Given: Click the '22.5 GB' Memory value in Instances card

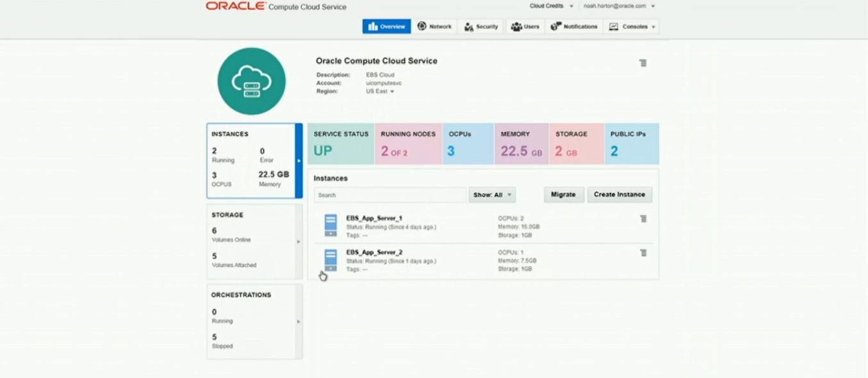Looking at the screenshot, I should coord(274,174).
